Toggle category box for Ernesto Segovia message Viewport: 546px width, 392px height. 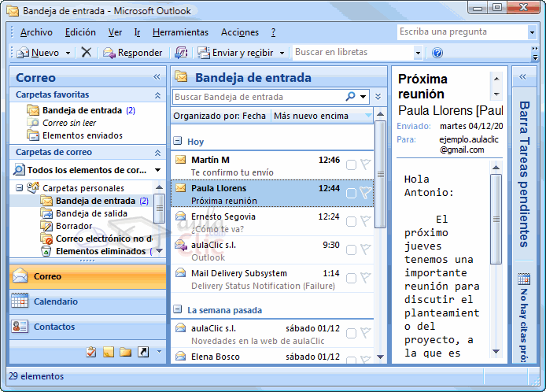tap(351, 221)
